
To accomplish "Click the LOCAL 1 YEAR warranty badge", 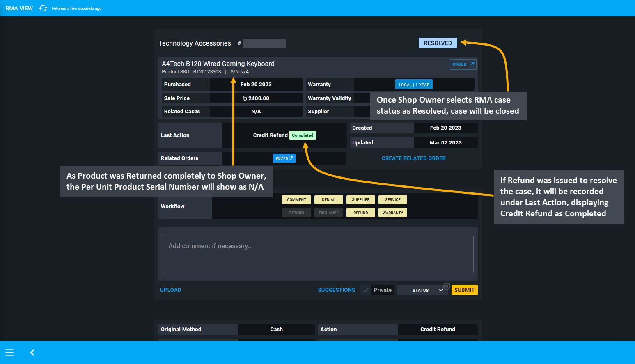I will (x=414, y=85).
